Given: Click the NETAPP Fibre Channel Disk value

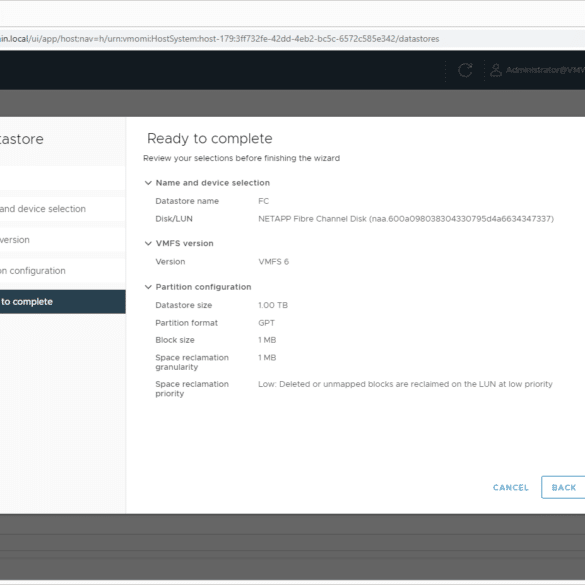Looking at the screenshot, I should tap(406, 219).
